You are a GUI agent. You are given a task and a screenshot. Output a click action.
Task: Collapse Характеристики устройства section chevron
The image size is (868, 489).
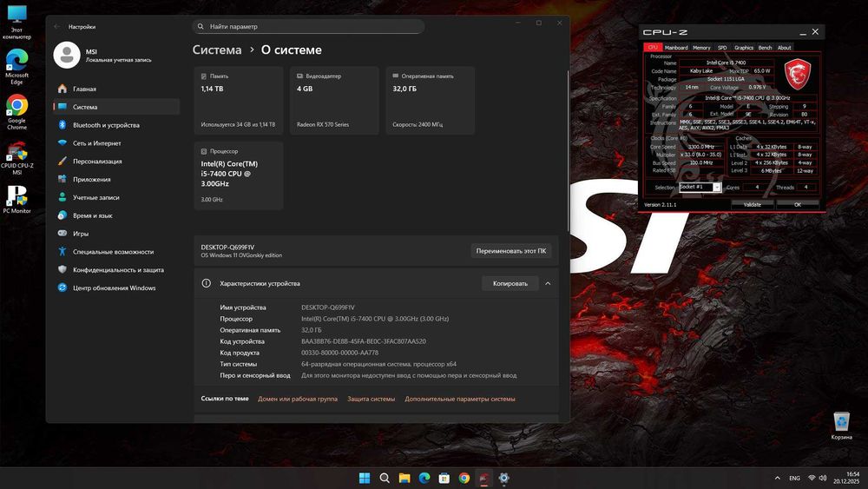[548, 283]
